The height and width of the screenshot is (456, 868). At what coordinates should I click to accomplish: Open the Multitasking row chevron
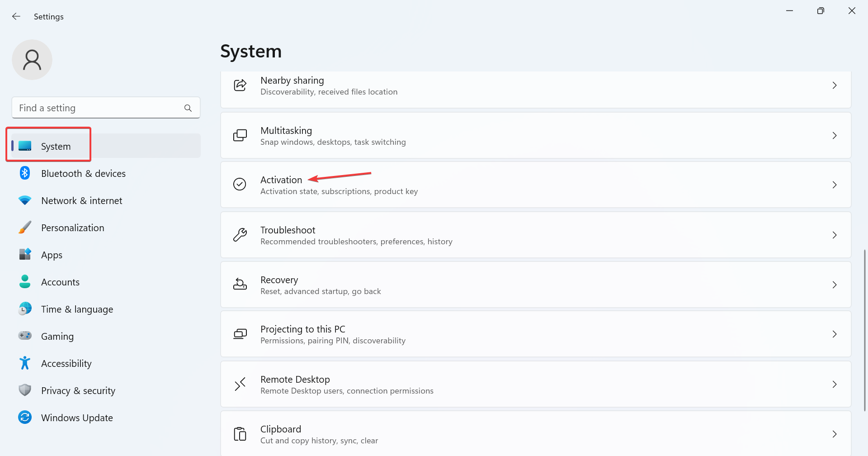tap(834, 136)
